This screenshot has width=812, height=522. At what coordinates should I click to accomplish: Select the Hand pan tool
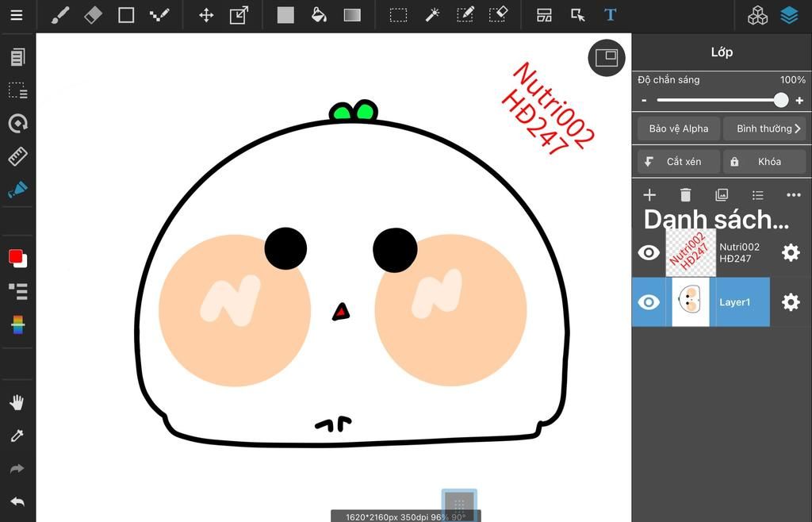17,402
